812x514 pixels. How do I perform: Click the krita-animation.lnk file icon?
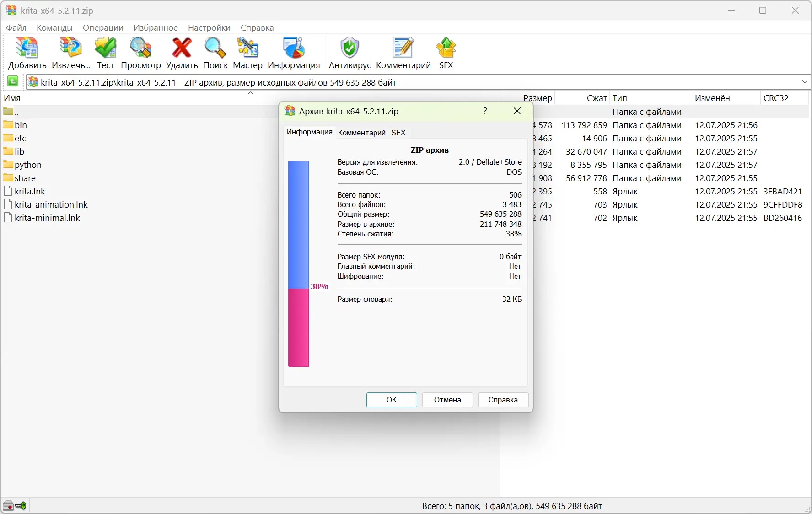[x=8, y=204]
